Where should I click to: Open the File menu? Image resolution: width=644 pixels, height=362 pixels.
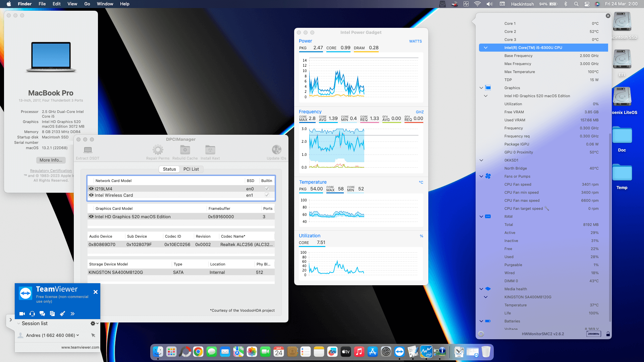(42, 4)
